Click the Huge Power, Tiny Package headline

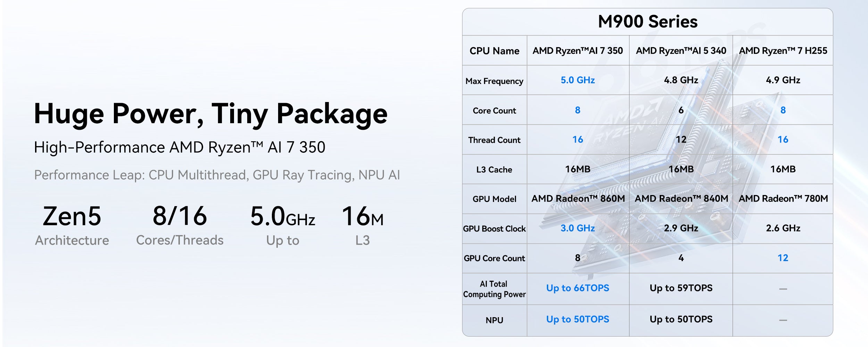(x=210, y=114)
